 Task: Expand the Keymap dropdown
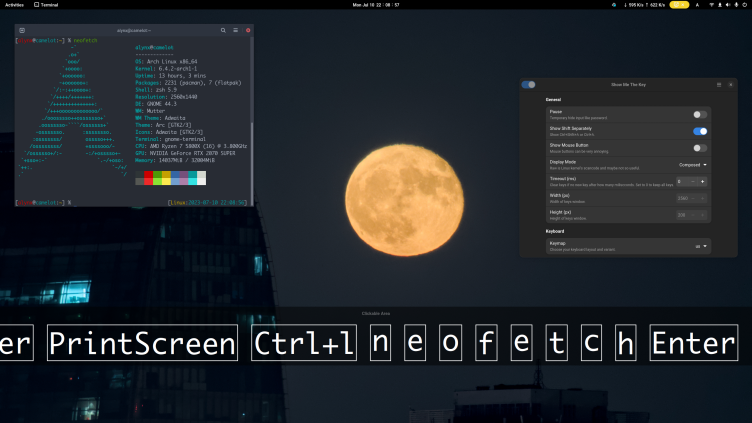pos(701,246)
